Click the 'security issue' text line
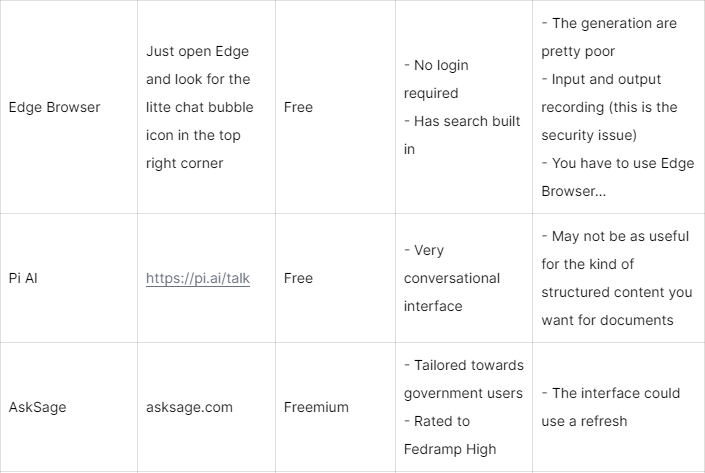705x473 pixels. pos(589,135)
